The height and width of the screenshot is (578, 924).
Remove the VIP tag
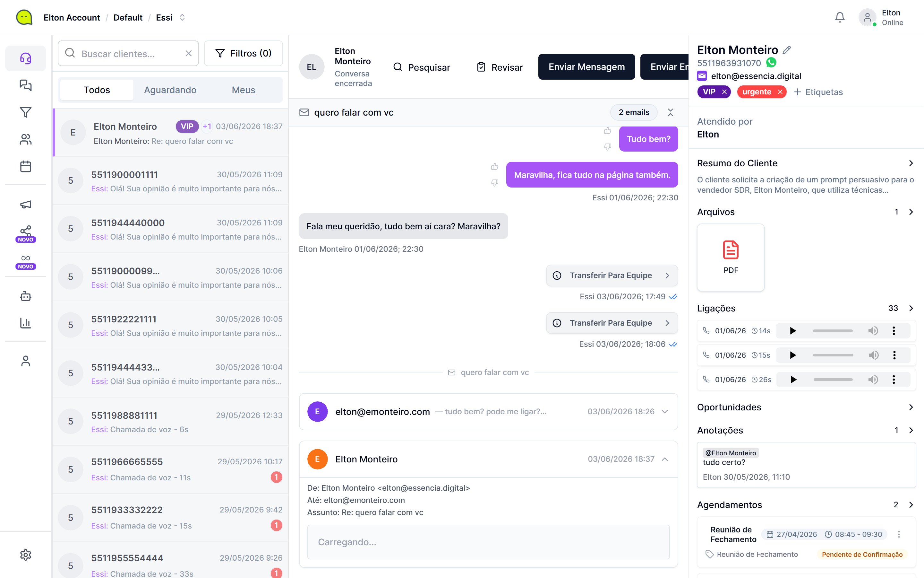(x=724, y=92)
